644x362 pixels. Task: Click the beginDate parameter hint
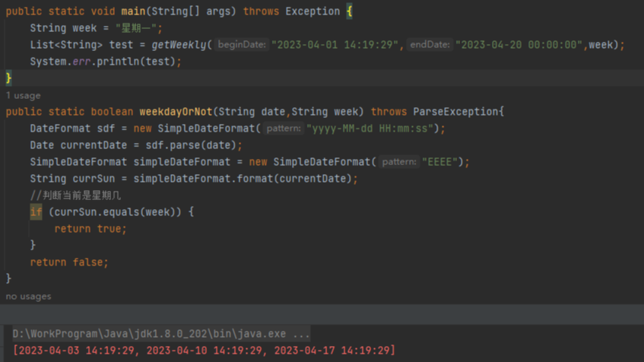click(x=242, y=44)
